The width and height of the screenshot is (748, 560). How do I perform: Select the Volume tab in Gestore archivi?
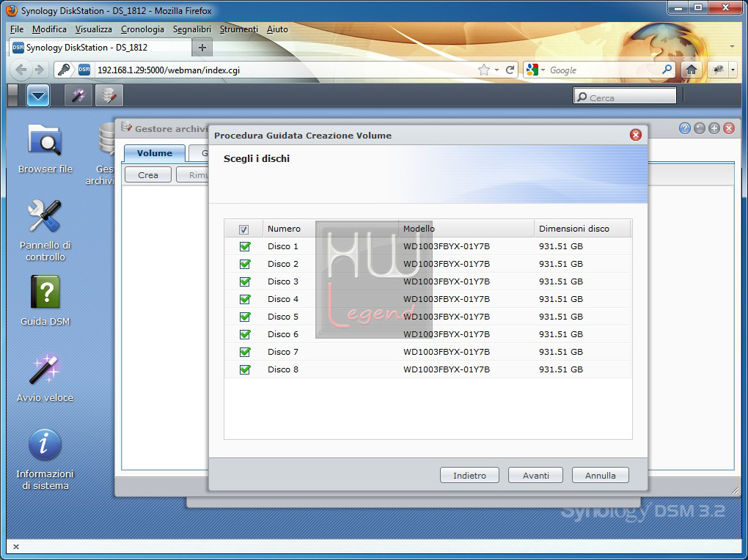click(155, 153)
